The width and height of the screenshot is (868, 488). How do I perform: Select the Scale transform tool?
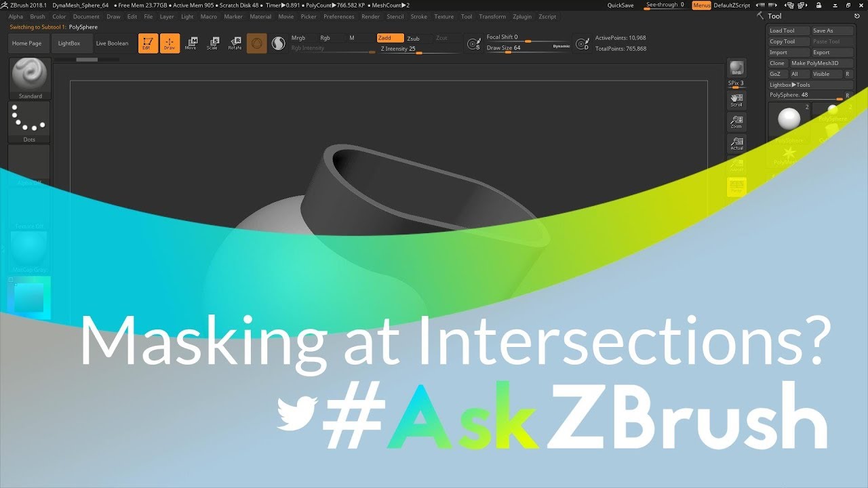(x=213, y=43)
